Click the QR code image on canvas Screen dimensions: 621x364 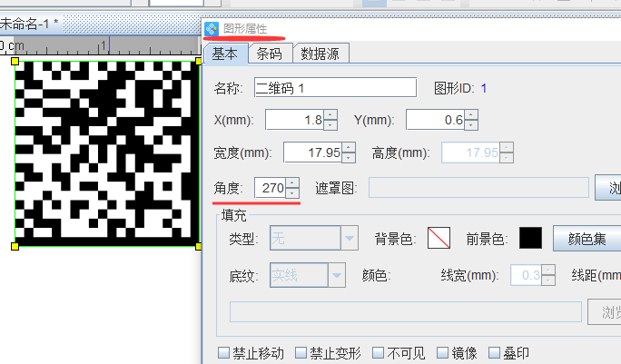click(x=105, y=151)
